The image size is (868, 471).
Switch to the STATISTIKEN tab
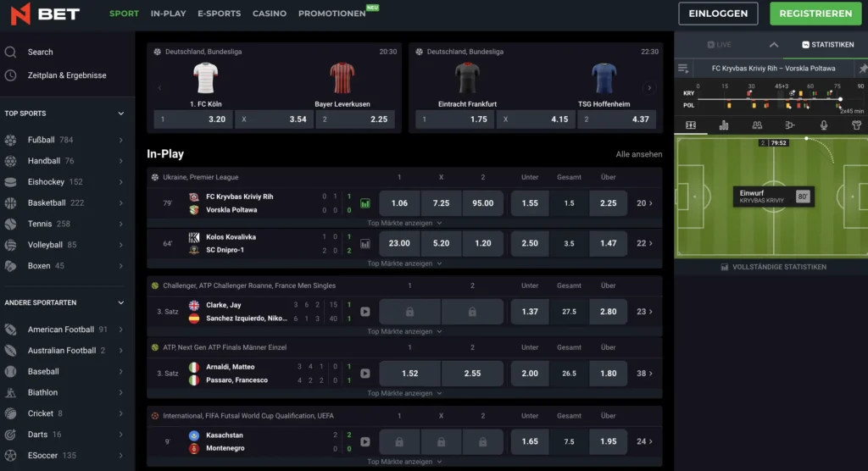(x=828, y=45)
